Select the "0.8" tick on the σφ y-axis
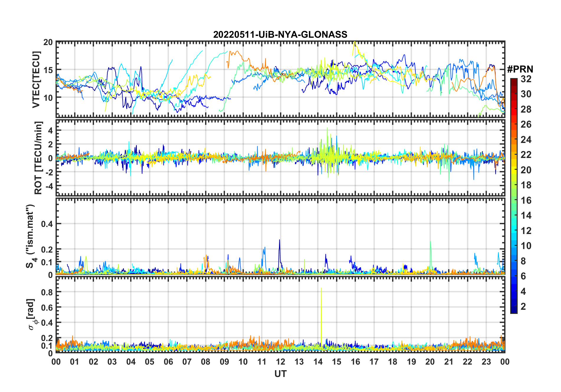The image size is (561, 392). point(47,292)
